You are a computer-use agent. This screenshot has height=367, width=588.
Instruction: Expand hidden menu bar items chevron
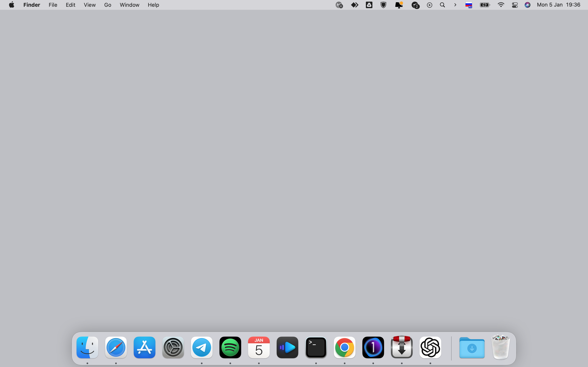coord(455,5)
